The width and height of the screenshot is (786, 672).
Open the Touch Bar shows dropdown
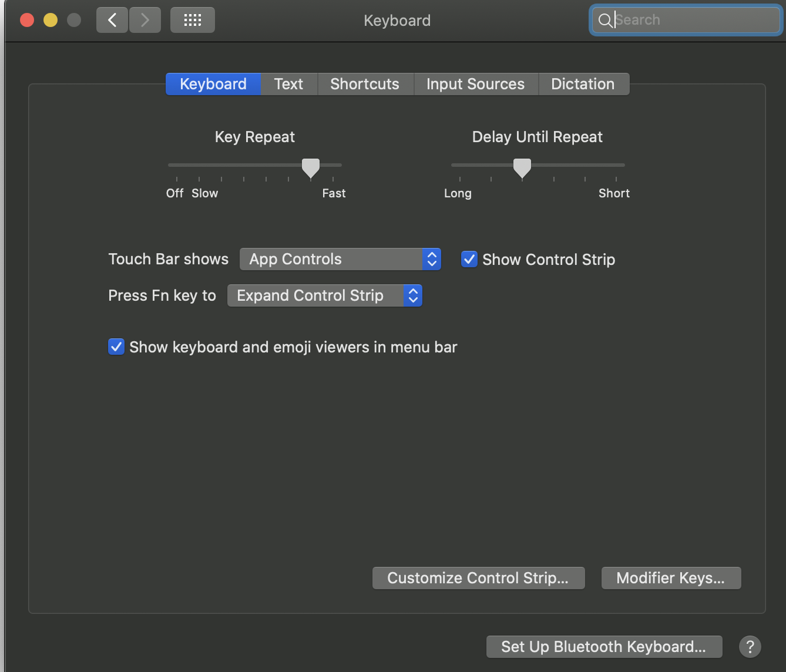(340, 259)
